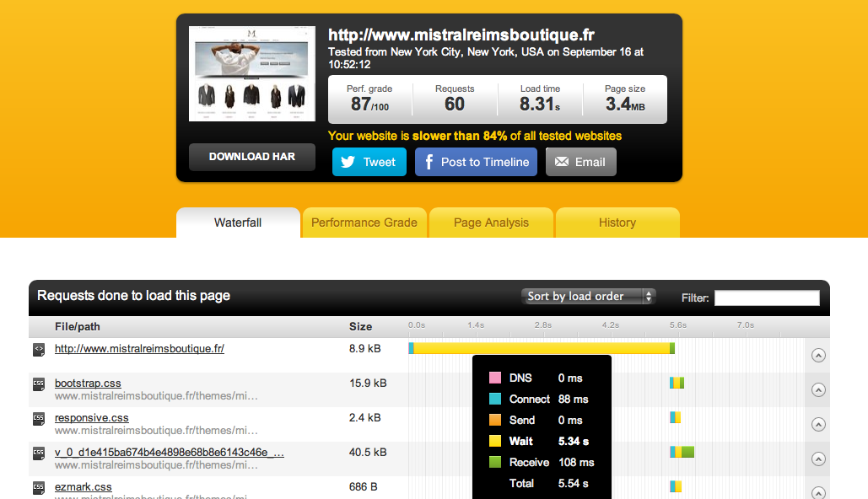Open the Sort by load order dropdown
This screenshot has height=499, width=868.
589,297
